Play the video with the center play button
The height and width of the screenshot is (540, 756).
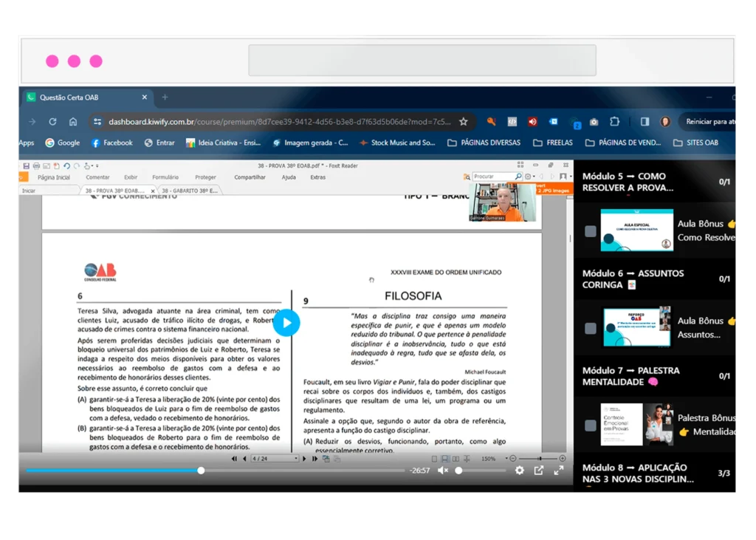[286, 323]
